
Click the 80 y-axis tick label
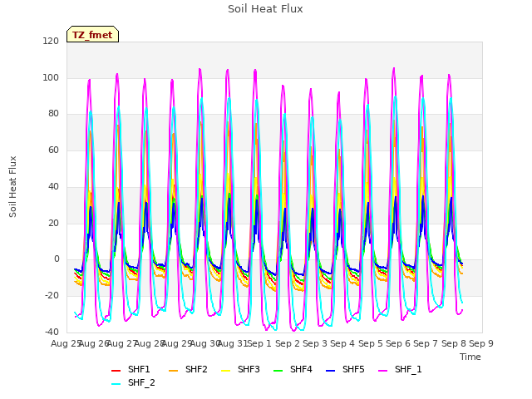(53, 114)
